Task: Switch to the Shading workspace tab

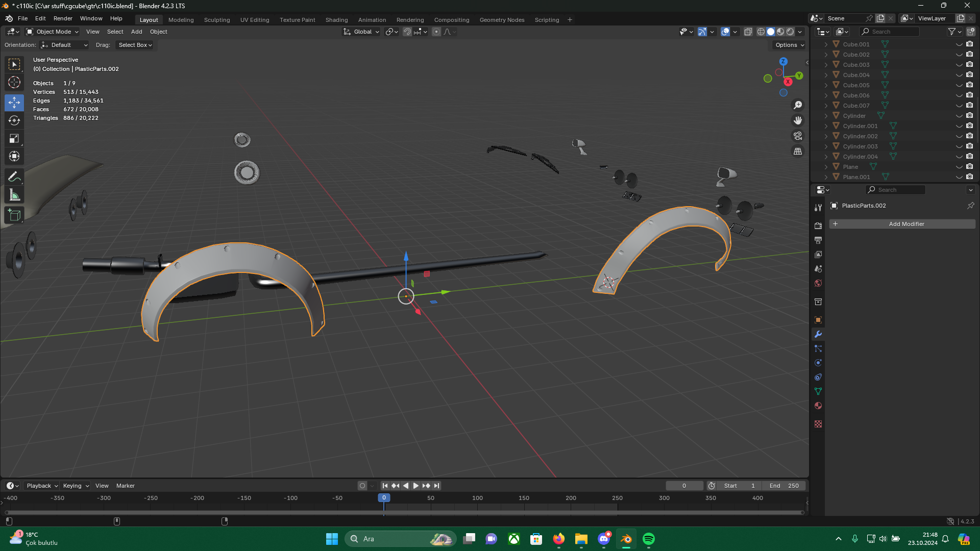Action: 336,20
